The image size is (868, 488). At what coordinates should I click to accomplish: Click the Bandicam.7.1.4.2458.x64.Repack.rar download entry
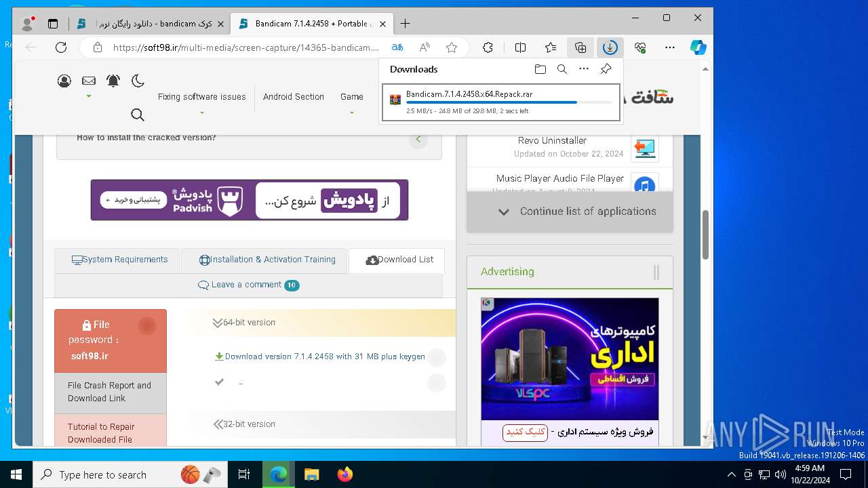(x=501, y=102)
